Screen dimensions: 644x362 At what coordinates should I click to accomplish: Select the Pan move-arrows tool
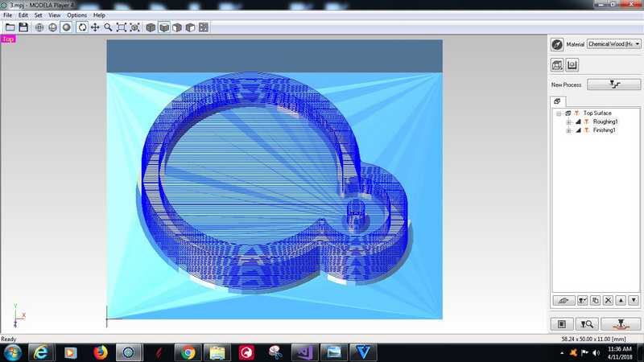pyautogui.click(x=95, y=27)
